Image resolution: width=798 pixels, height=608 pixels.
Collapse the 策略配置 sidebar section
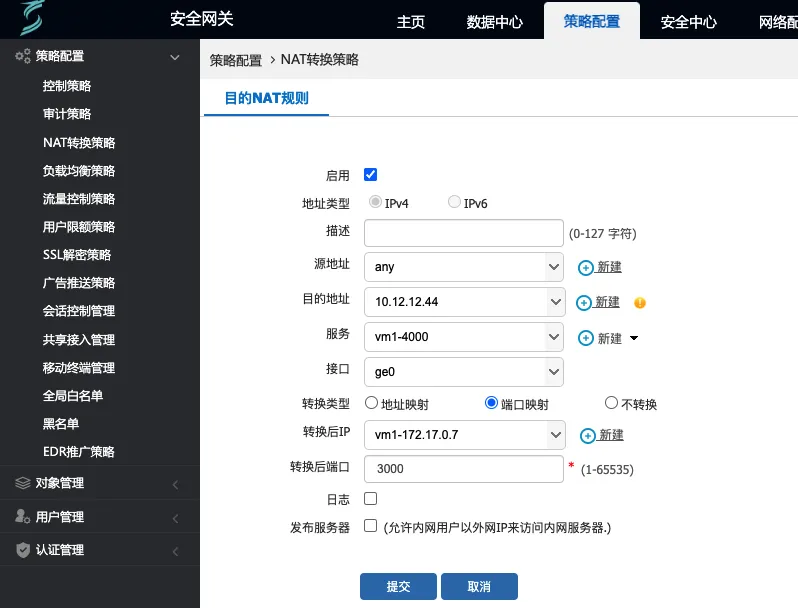click(x=175, y=57)
